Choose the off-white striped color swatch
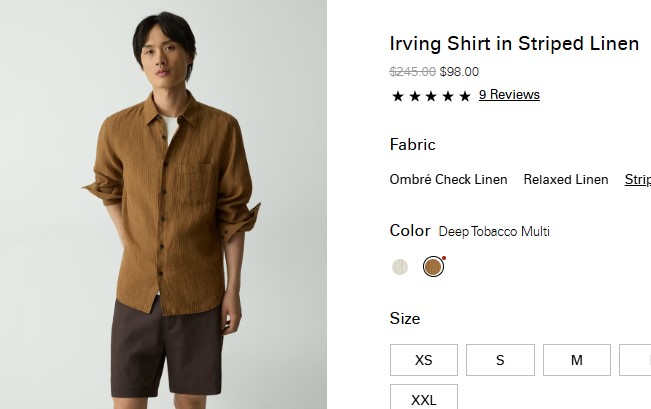The width and height of the screenshot is (651, 409). pos(400,267)
